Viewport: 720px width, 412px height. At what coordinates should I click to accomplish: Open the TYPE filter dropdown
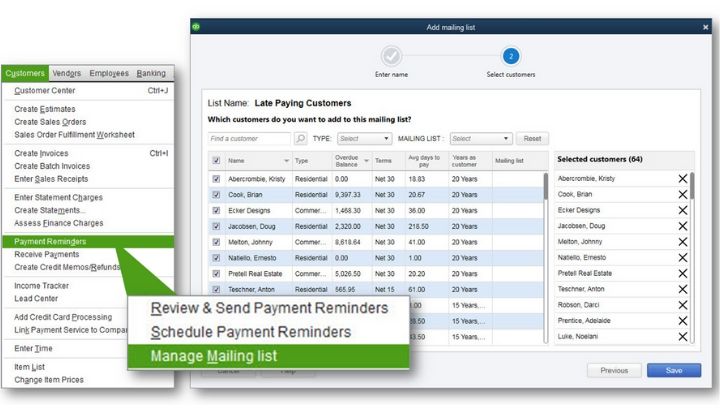(x=364, y=139)
